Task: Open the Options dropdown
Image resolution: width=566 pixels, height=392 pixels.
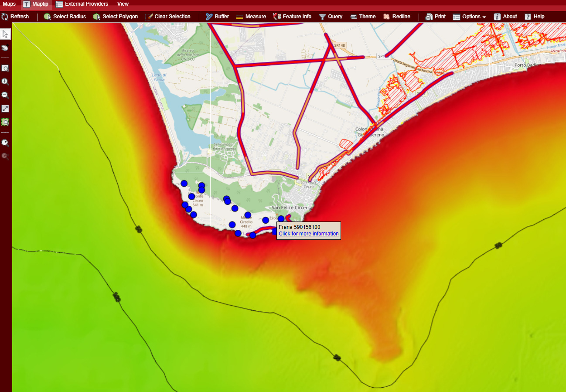Action: coord(470,17)
